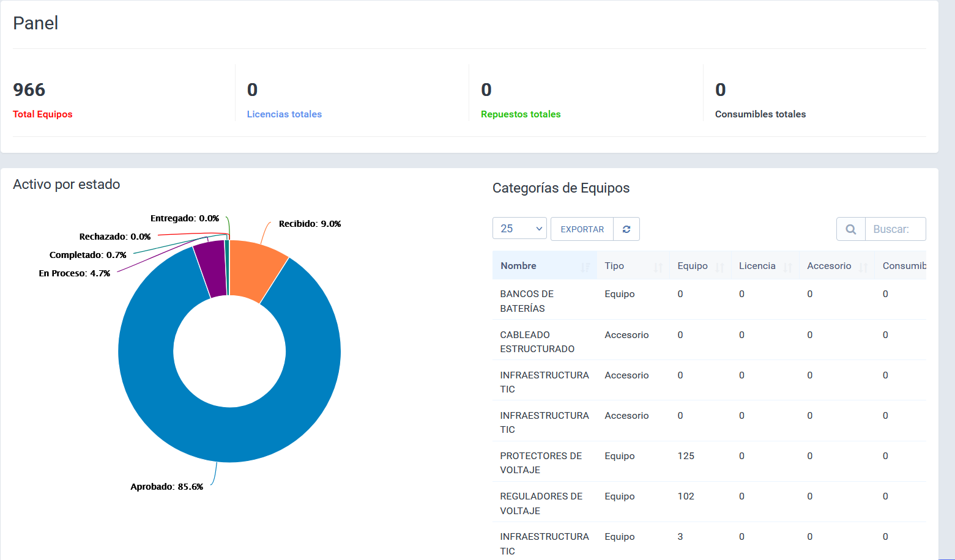The image size is (955, 560).
Task: Open the rows-per-page dropdown showing 25
Action: pyautogui.click(x=519, y=229)
